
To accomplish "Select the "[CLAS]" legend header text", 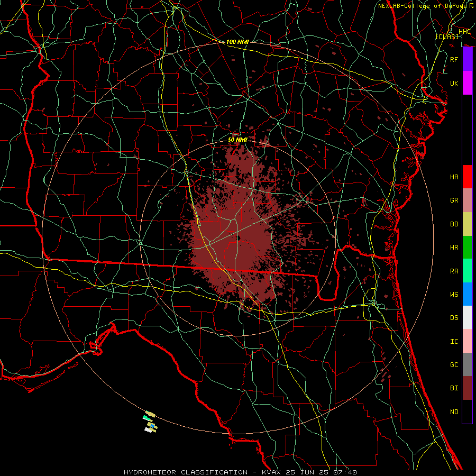I will (447, 36).
